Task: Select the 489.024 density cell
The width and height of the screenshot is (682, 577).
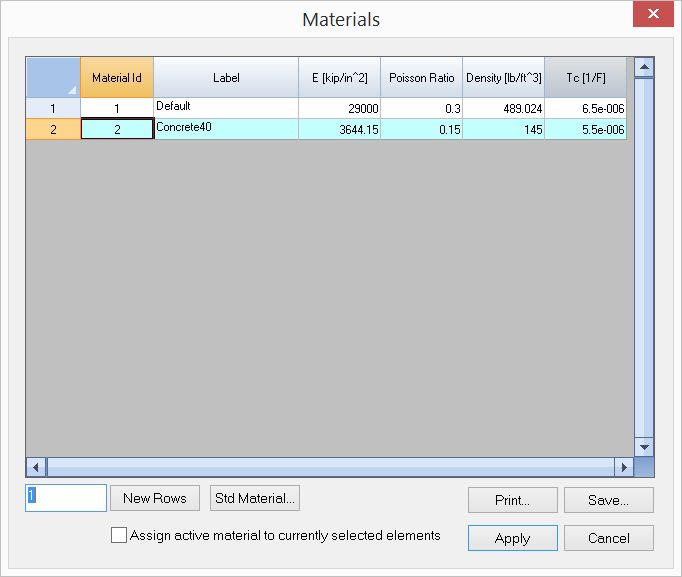Action: [503, 108]
